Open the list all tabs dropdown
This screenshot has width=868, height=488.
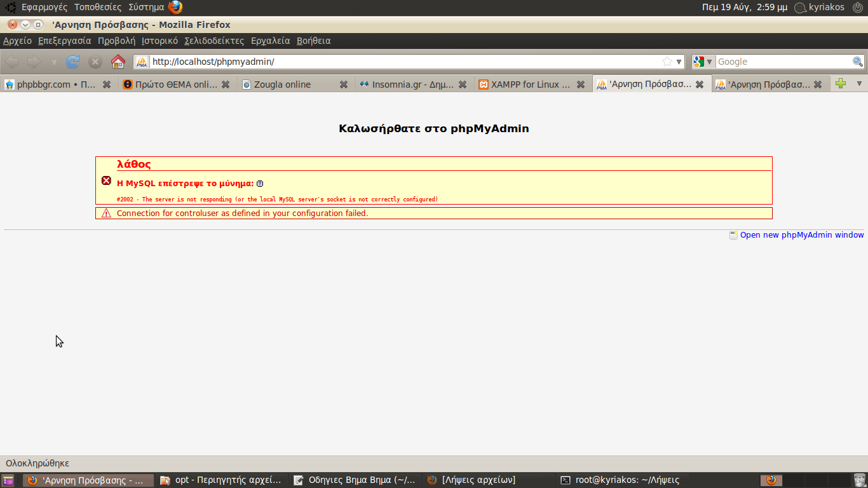point(859,83)
